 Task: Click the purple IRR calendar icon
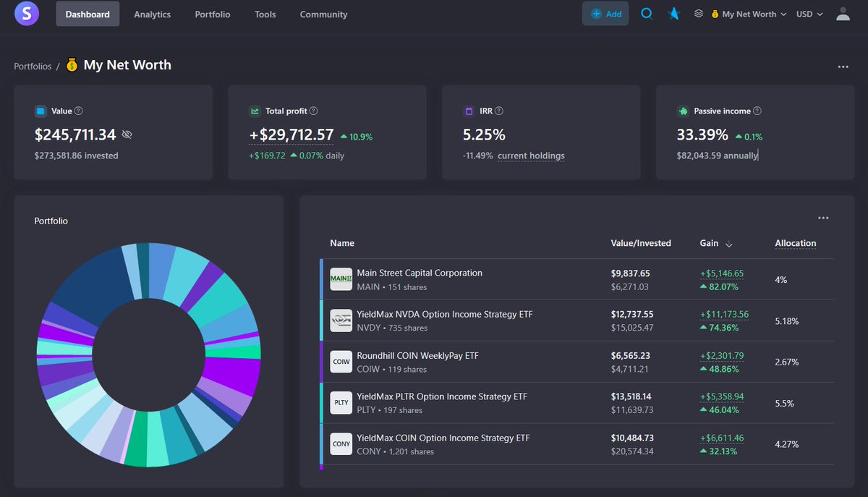(469, 111)
